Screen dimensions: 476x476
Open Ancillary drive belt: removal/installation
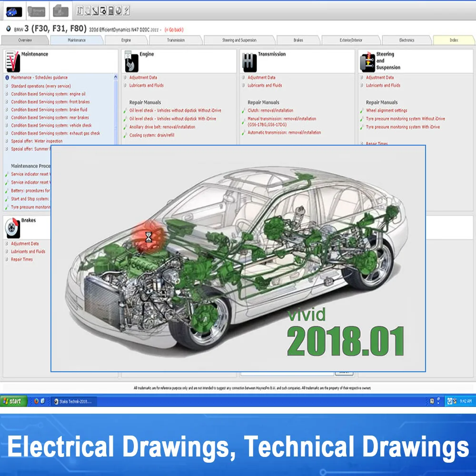coord(162,127)
